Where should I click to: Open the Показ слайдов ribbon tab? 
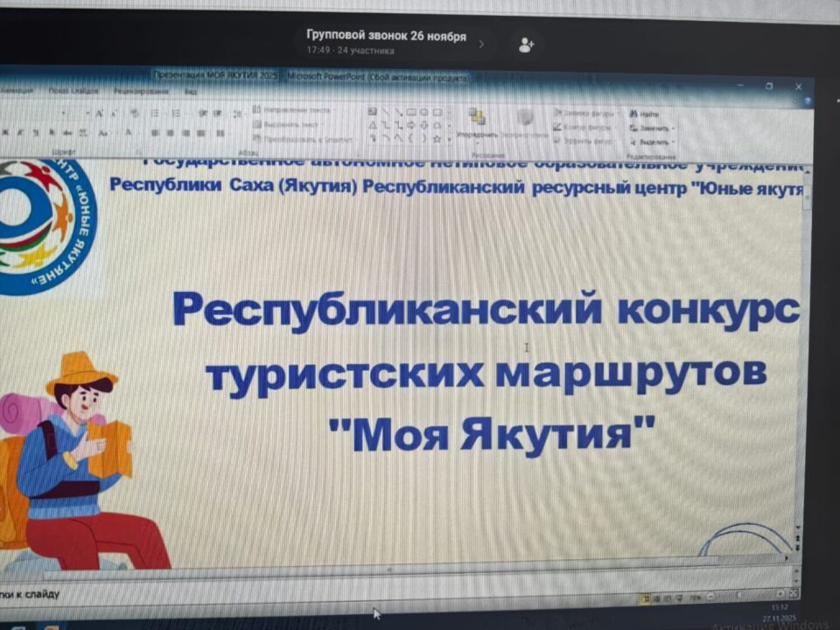click(x=73, y=90)
